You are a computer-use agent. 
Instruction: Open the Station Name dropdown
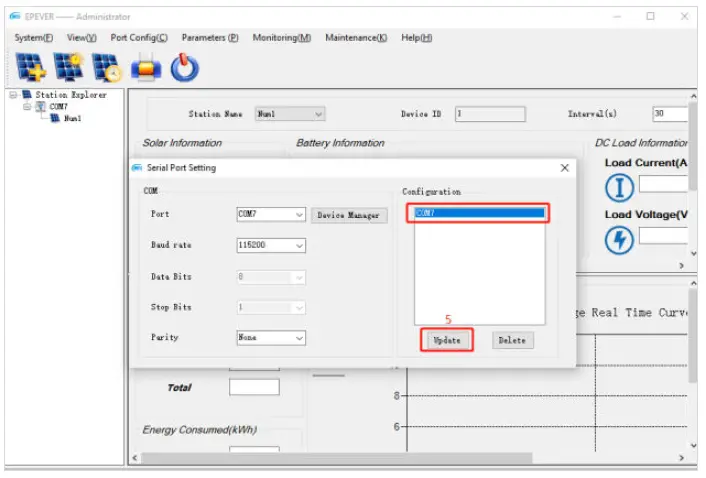point(319,114)
